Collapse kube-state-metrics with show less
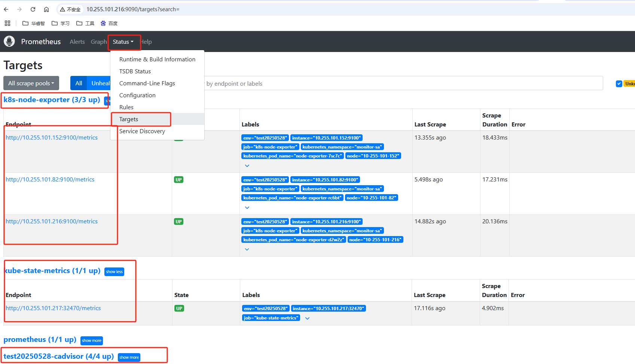The width and height of the screenshot is (635, 364). (x=114, y=272)
